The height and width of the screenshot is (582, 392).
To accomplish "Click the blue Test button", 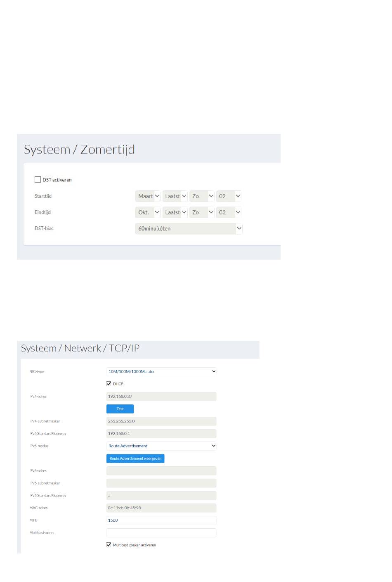I will point(120,409).
